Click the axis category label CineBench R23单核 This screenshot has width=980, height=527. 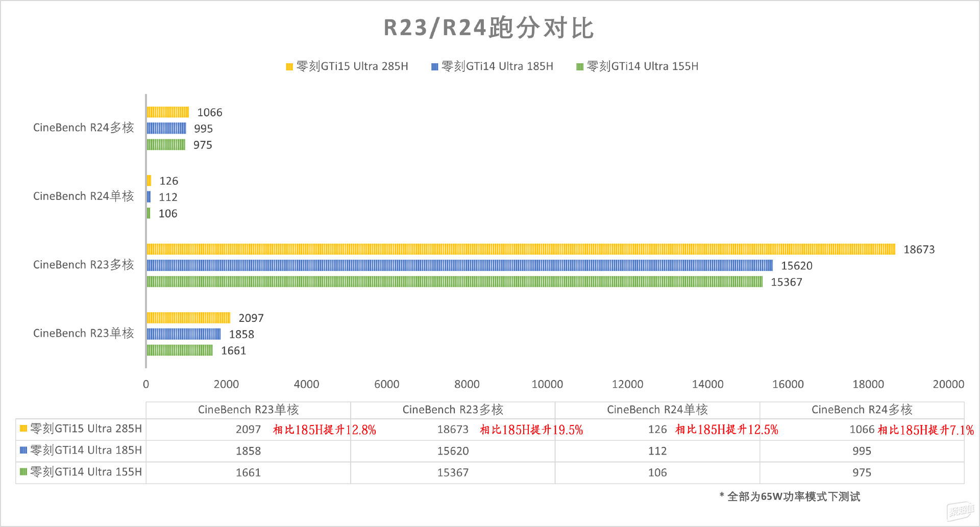[x=84, y=333]
